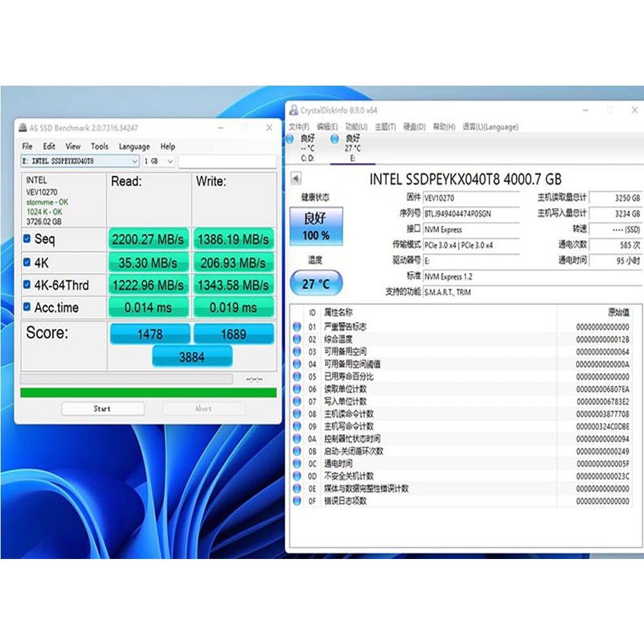
Task: Click the 良好 100% health status indicator
Action: (x=316, y=225)
